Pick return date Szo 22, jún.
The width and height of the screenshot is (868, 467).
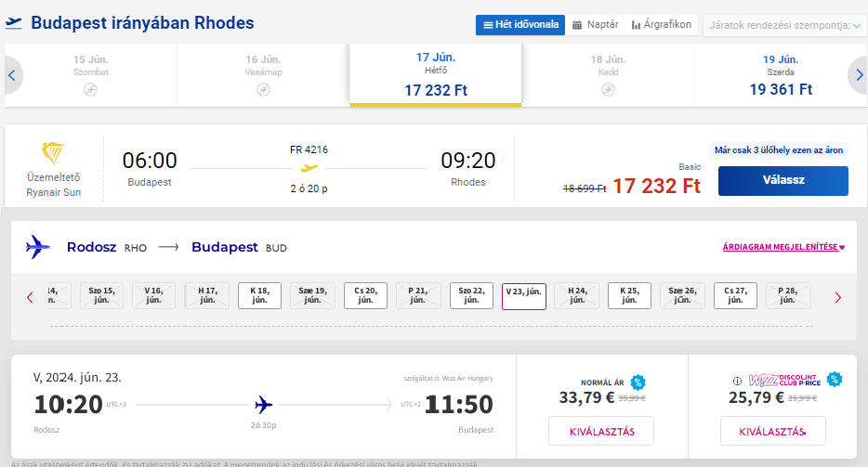471,295
